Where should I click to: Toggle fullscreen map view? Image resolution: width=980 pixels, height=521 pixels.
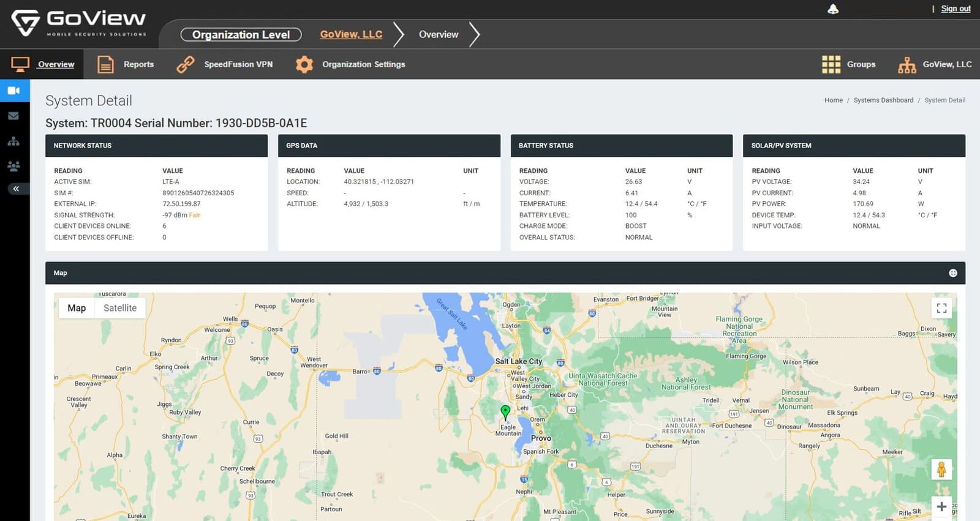tap(941, 308)
